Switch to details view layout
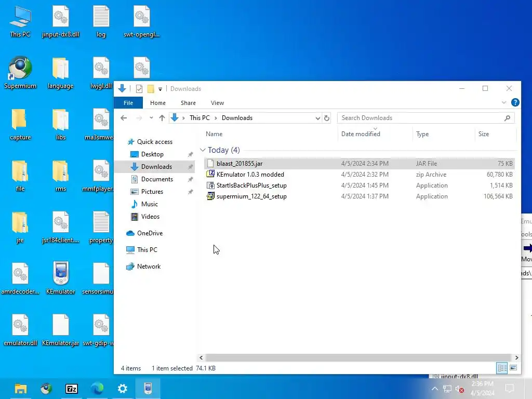Image resolution: width=532 pixels, height=399 pixels. pos(502,368)
